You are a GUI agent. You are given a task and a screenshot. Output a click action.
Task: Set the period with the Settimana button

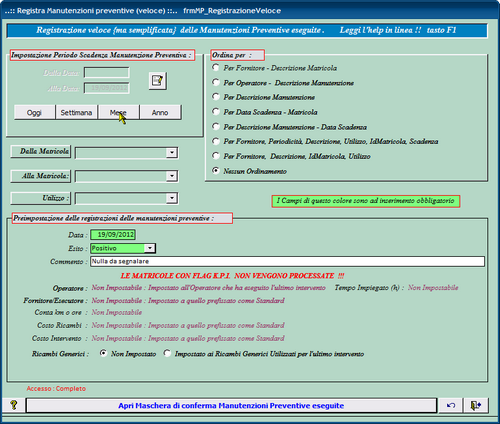[x=76, y=112]
